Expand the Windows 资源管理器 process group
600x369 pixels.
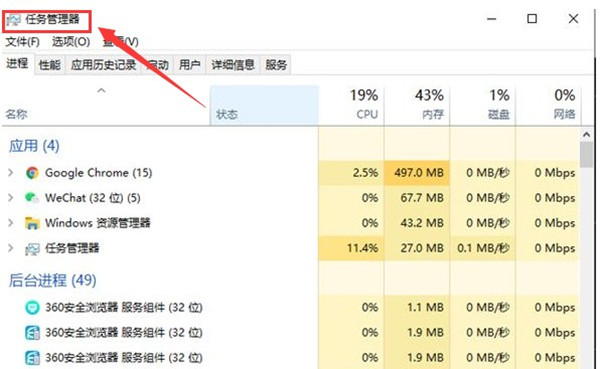11,223
